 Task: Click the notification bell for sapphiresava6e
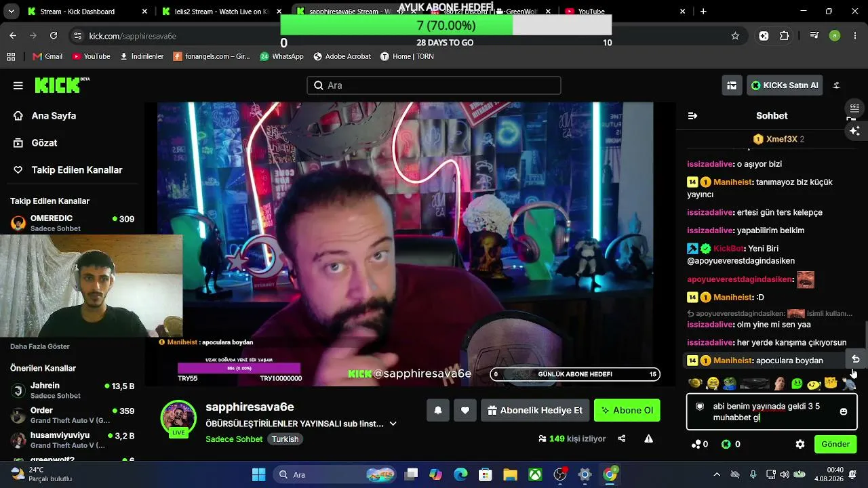coord(438,410)
